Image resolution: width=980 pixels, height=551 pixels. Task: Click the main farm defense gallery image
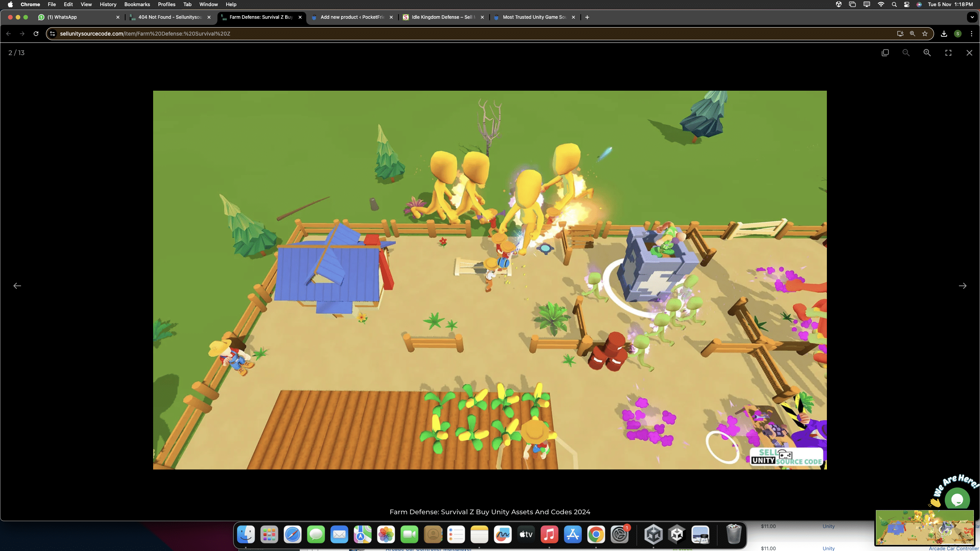point(490,280)
